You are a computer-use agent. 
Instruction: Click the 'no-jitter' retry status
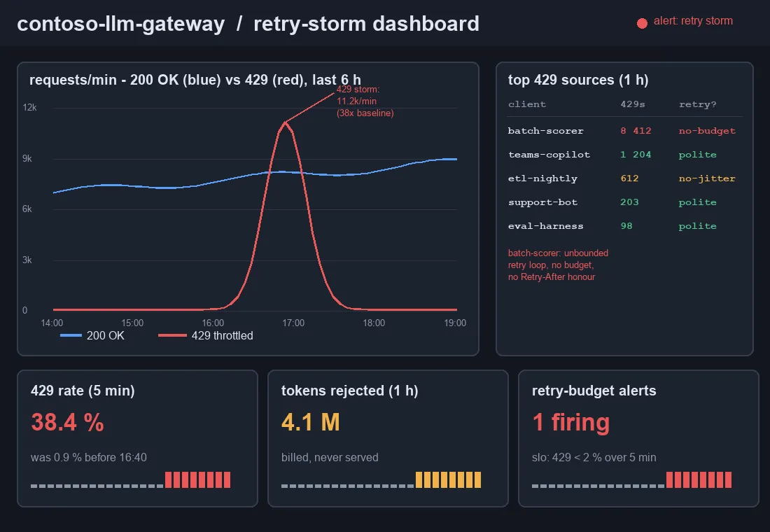coord(707,178)
